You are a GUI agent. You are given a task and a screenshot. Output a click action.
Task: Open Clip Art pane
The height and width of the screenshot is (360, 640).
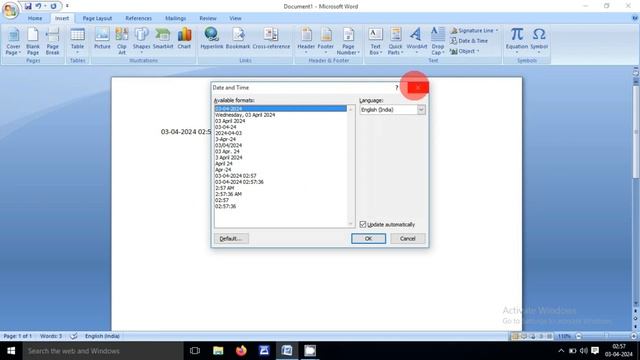(x=122, y=41)
